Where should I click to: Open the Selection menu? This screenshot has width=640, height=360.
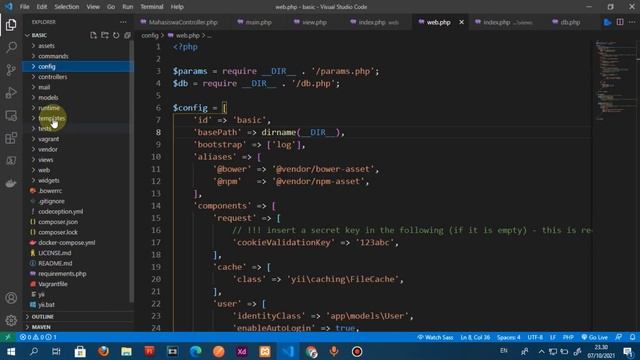(67, 7)
